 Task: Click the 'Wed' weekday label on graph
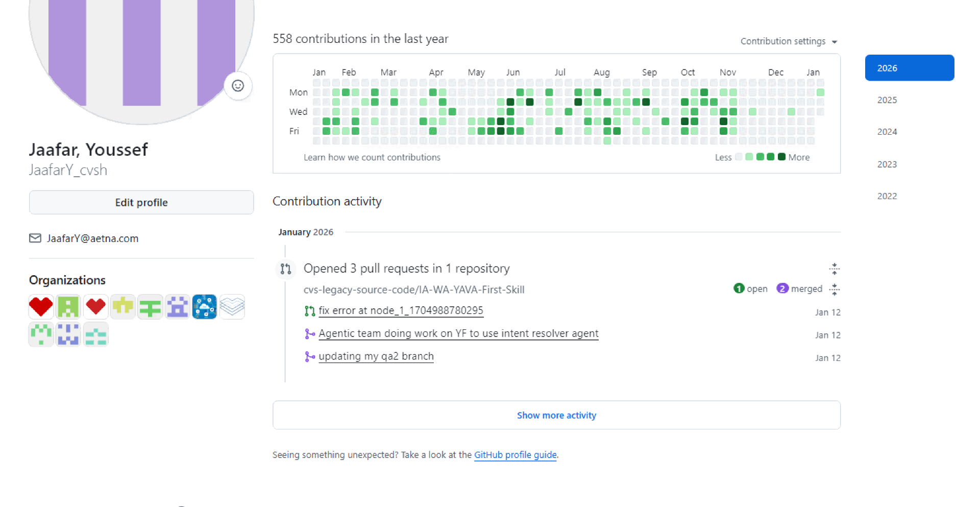click(x=298, y=112)
